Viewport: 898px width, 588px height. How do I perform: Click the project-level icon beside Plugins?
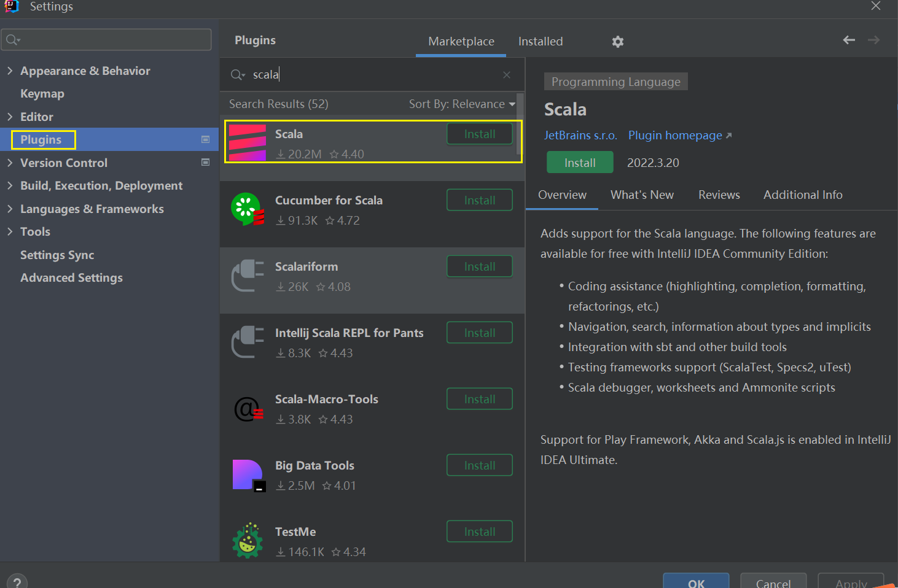click(206, 139)
